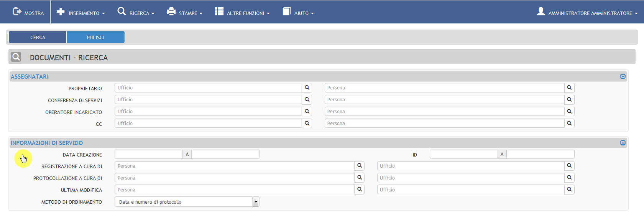
Task: Open the Amministratore user account menu
Action: [587, 13]
